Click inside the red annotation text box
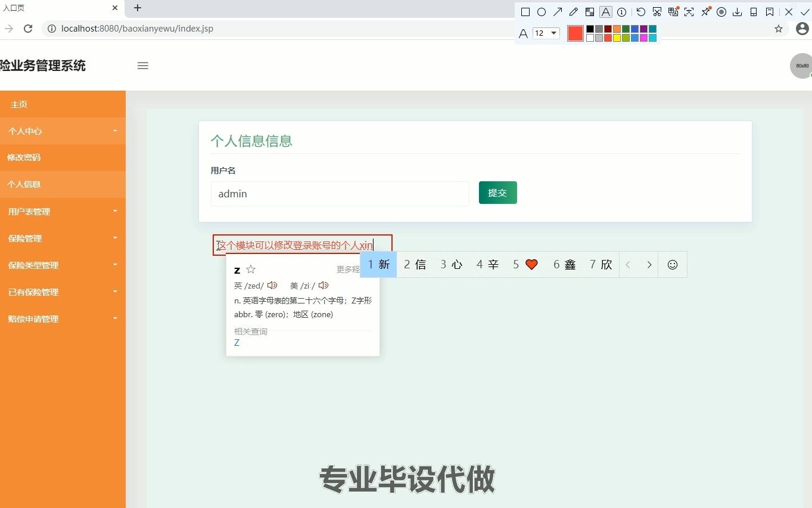The width and height of the screenshot is (812, 508). [x=303, y=245]
